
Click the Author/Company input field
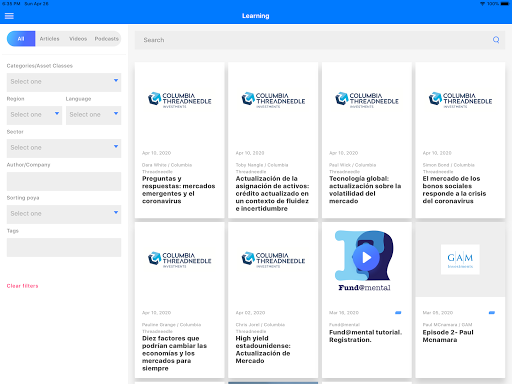tap(64, 181)
